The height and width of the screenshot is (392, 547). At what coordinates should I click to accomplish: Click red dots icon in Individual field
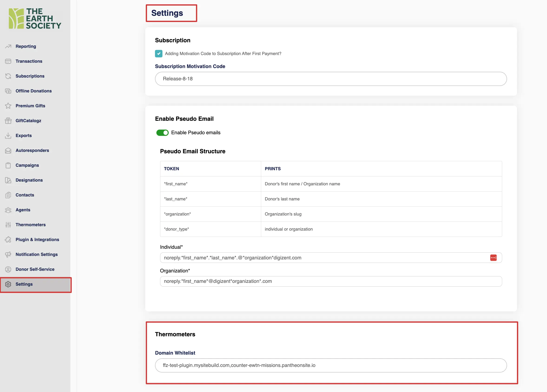click(493, 258)
